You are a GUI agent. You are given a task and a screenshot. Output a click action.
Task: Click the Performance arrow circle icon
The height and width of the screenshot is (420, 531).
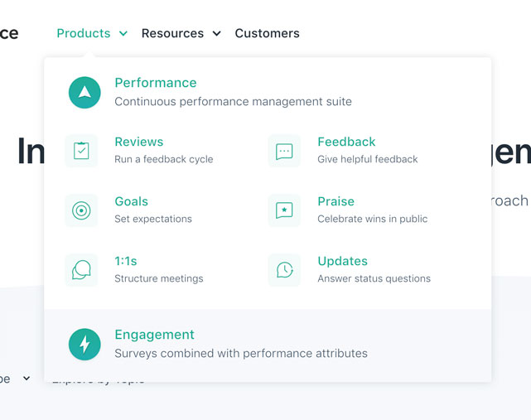[84, 92]
